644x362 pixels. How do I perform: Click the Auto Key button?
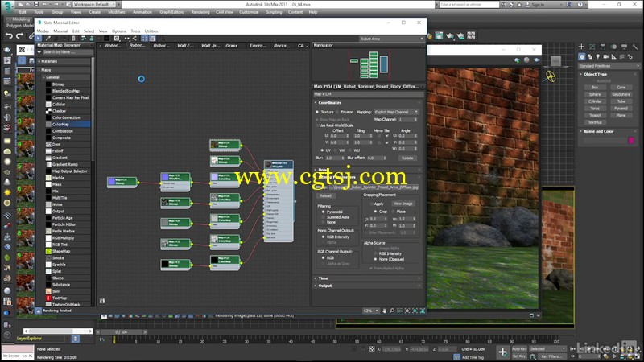click(519, 349)
